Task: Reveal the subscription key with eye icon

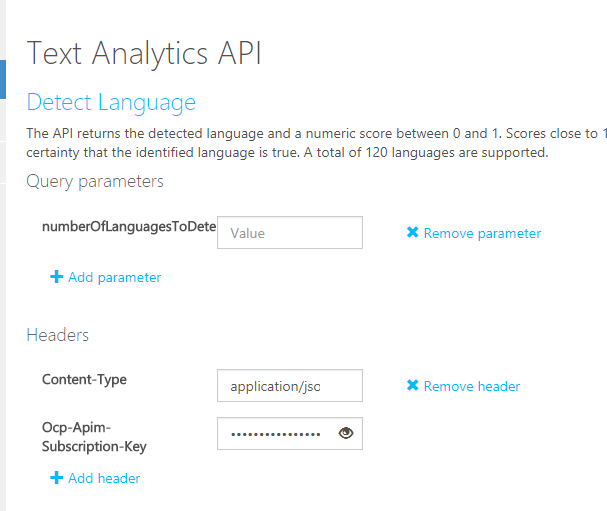Action: [x=347, y=433]
